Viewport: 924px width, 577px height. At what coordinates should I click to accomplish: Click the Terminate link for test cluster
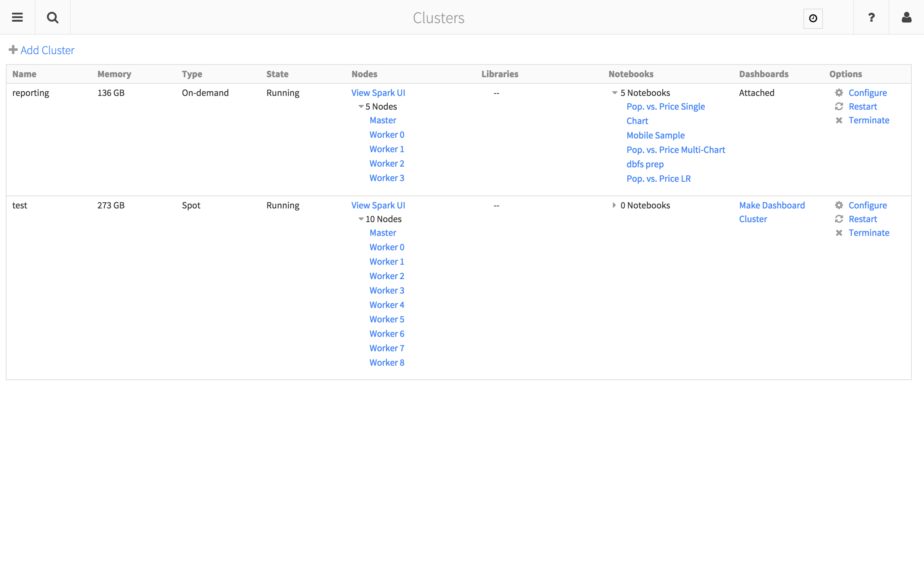click(x=869, y=233)
